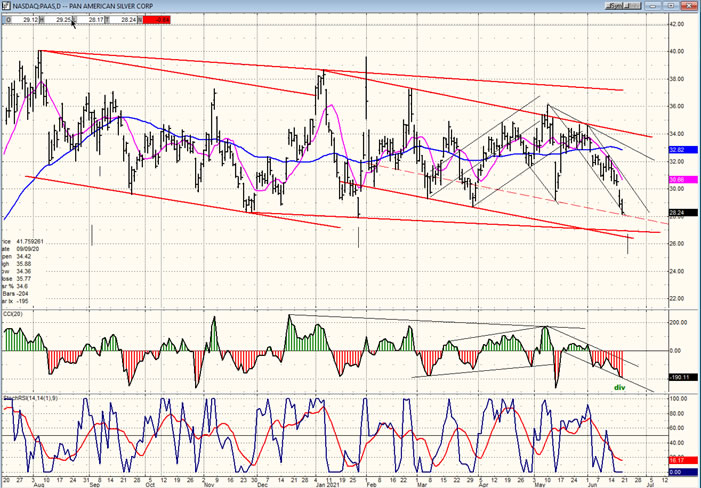The width and height of the screenshot is (701, 488).
Task: Click the 36.00 price axis label
Action: click(x=677, y=106)
